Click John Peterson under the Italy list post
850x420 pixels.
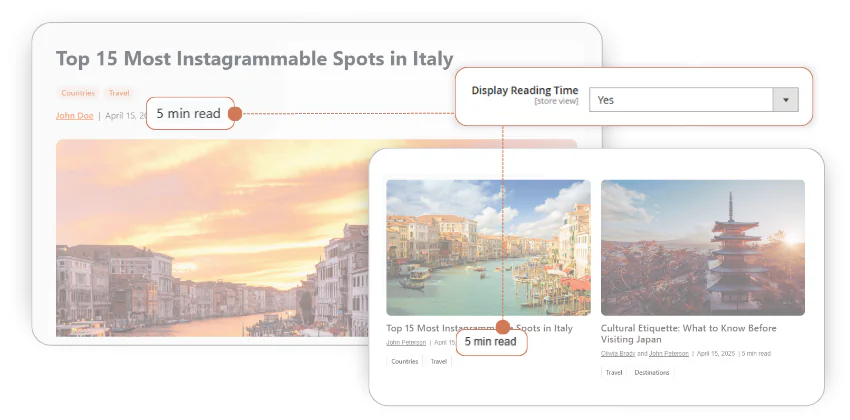click(x=406, y=342)
